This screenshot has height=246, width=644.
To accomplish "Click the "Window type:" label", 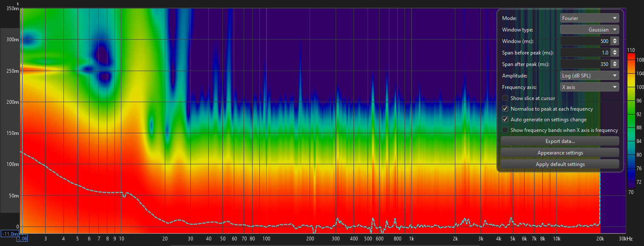I will (x=517, y=30).
